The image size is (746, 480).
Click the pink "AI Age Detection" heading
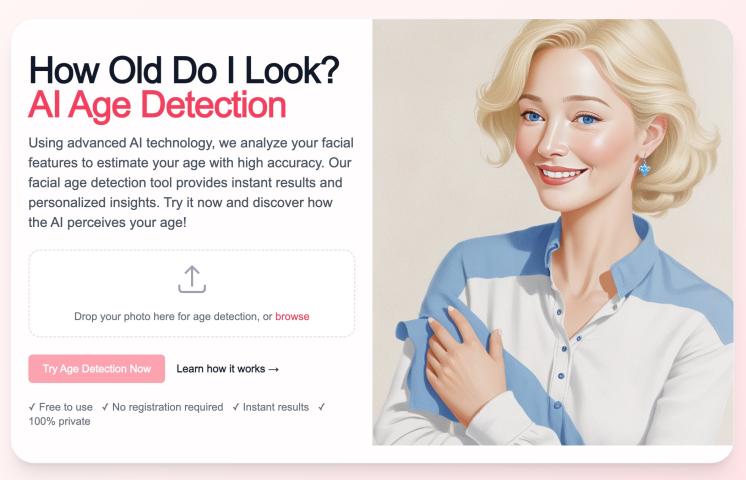point(157,105)
